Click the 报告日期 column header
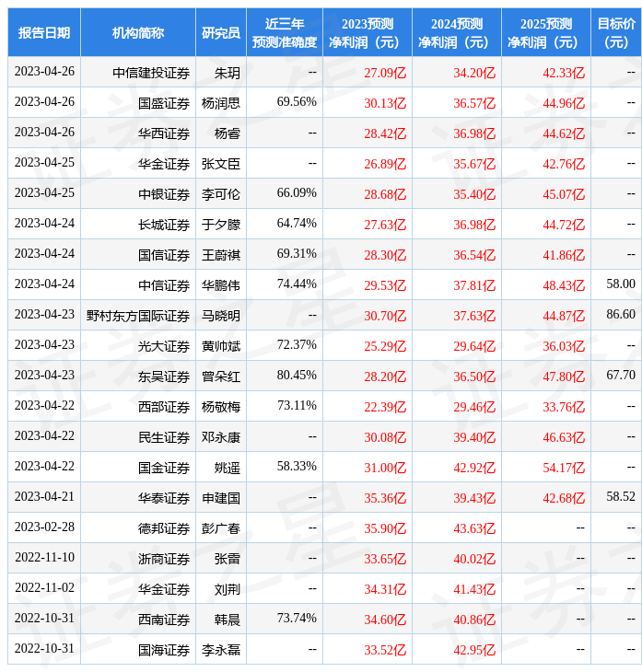Image resolution: width=642 pixels, height=672 pixels. (44, 33)
